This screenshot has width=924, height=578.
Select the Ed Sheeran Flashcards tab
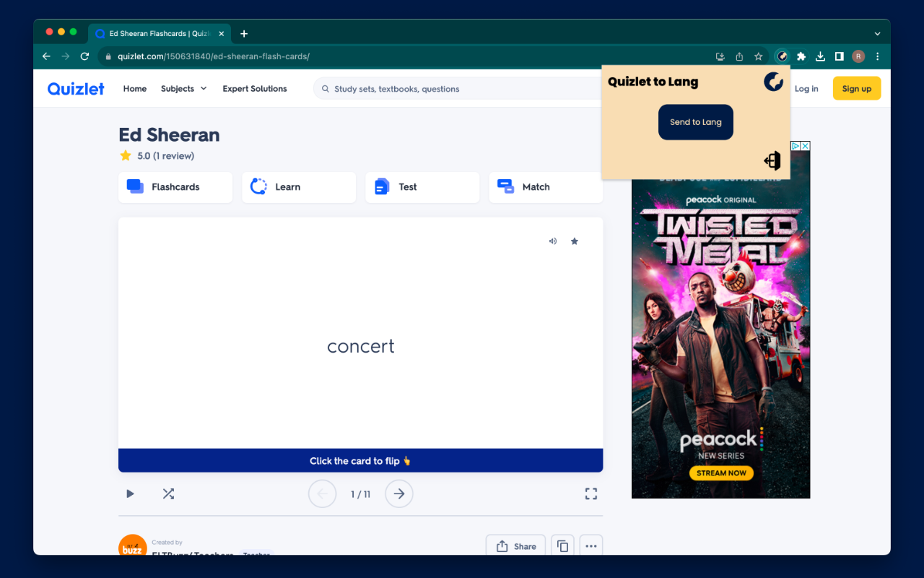point(152,33)
